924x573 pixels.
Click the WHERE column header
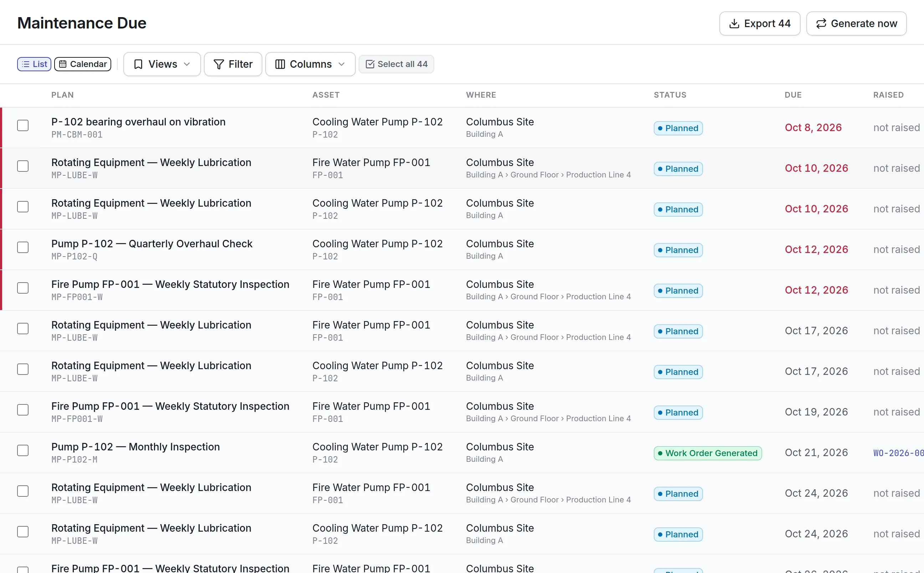point(481,95)
